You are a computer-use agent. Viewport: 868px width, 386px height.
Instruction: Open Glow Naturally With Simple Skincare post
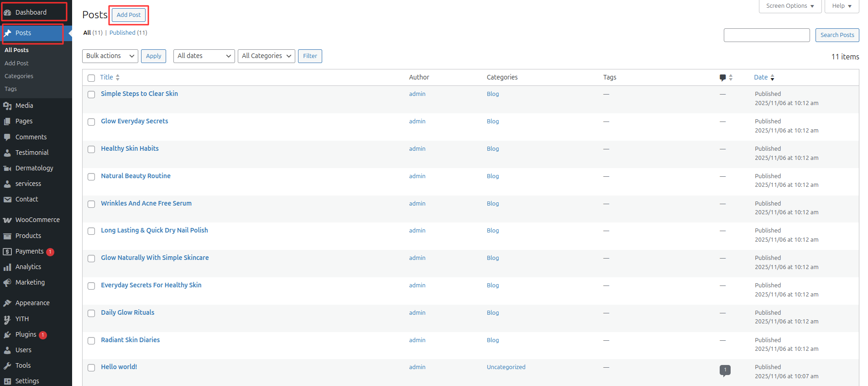tap(155, 257)
